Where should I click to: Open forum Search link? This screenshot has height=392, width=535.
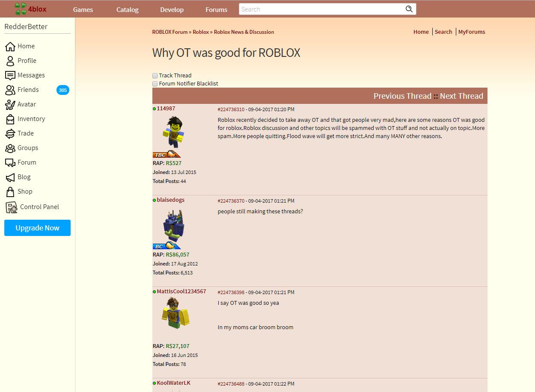coord(443,32)
